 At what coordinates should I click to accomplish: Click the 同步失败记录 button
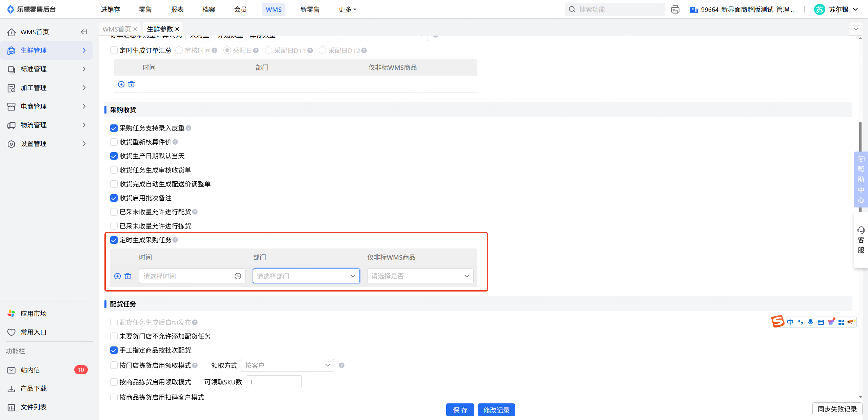pyautogui.click(x=837, y=409)
